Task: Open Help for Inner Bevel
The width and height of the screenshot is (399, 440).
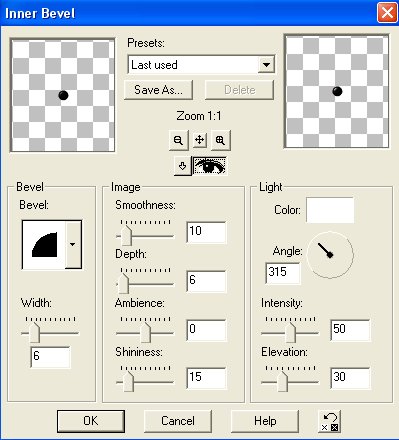Action: point(265,421)
